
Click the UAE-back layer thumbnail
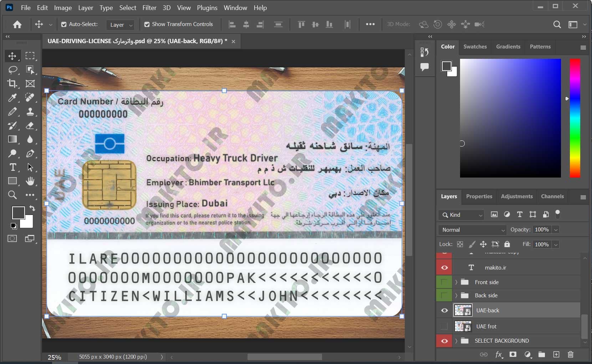point(463,310)
